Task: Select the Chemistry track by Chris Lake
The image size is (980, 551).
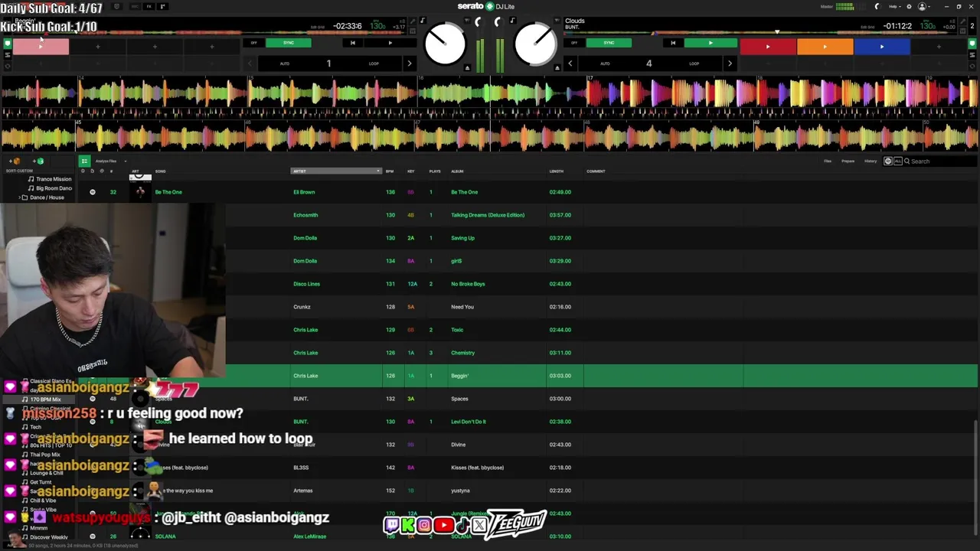Action: (603, 353)
